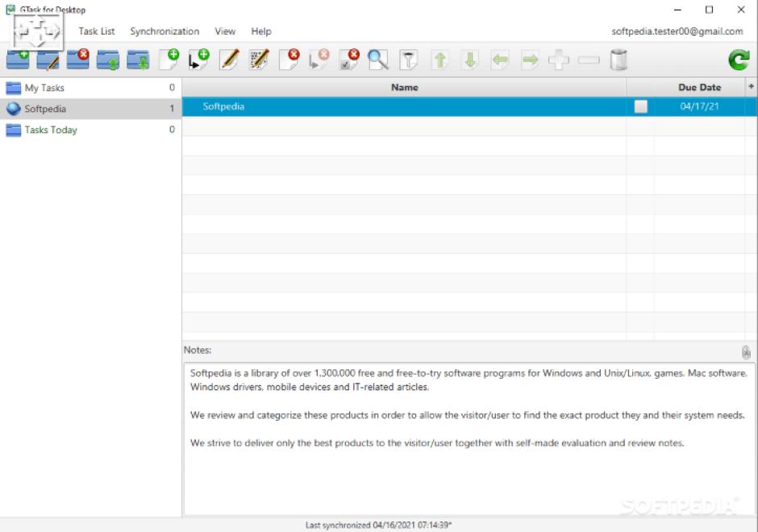The height and width of the screenshot is (532, 758).
Task: Select the My Tasks list
Action: coord(91,88)
